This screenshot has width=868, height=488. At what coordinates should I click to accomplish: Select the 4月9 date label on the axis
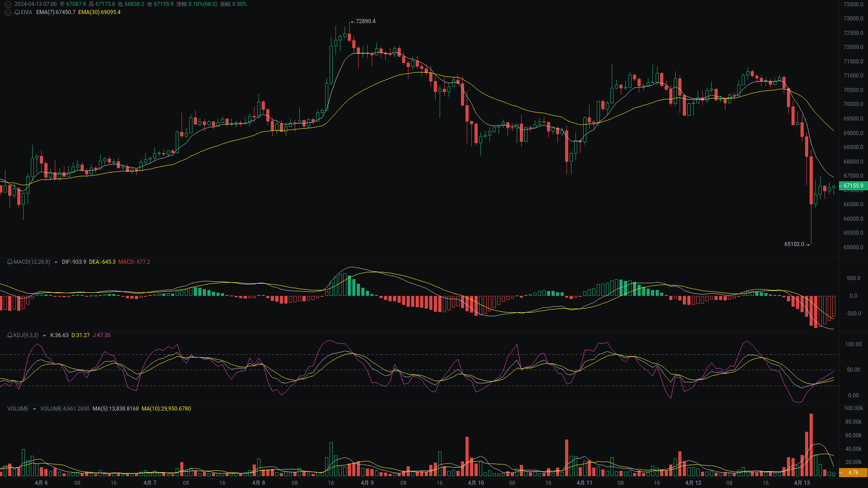click(367, 483)
